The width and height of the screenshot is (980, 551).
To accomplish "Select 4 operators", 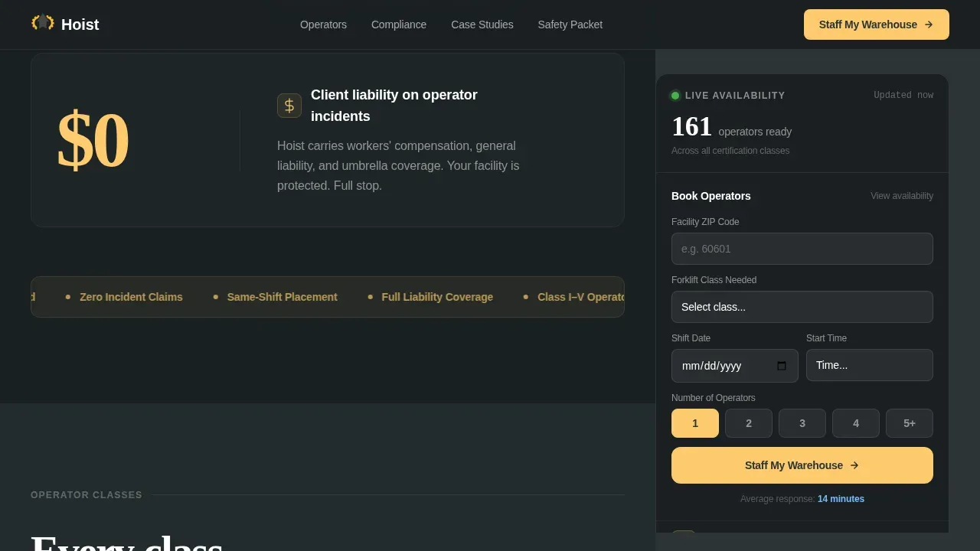I will pos(856,423).
